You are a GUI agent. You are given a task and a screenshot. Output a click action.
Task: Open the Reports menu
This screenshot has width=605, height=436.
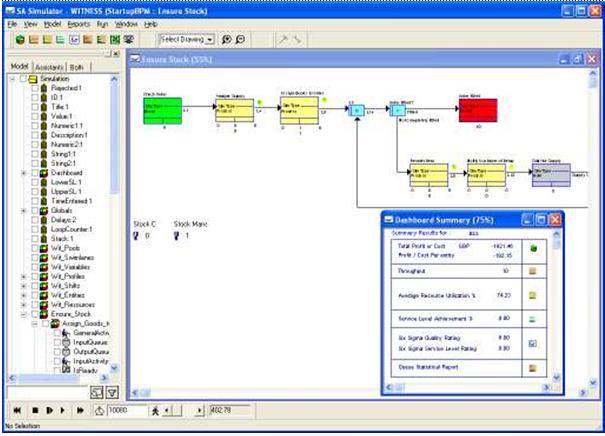coord(79,24)
